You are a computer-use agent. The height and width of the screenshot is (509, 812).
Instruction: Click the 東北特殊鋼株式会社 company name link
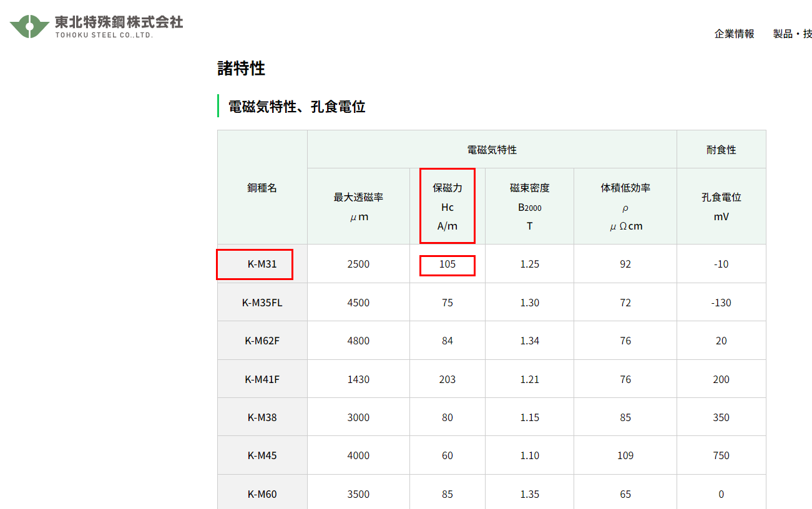pos(119,22)
